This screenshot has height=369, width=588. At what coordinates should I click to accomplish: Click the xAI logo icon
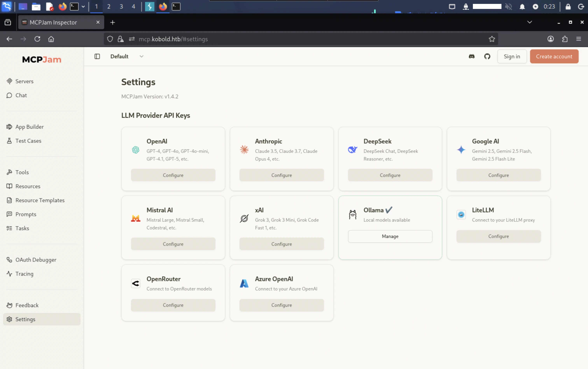tap(244, 219)
